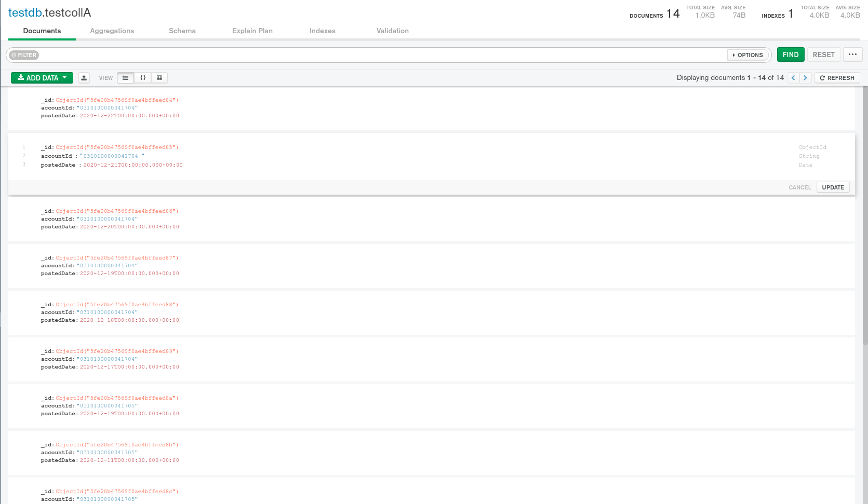Click the posted date 2020-12-18 value
The height and width of the screenshot is (504, 868).
click(x=129, y=320)
